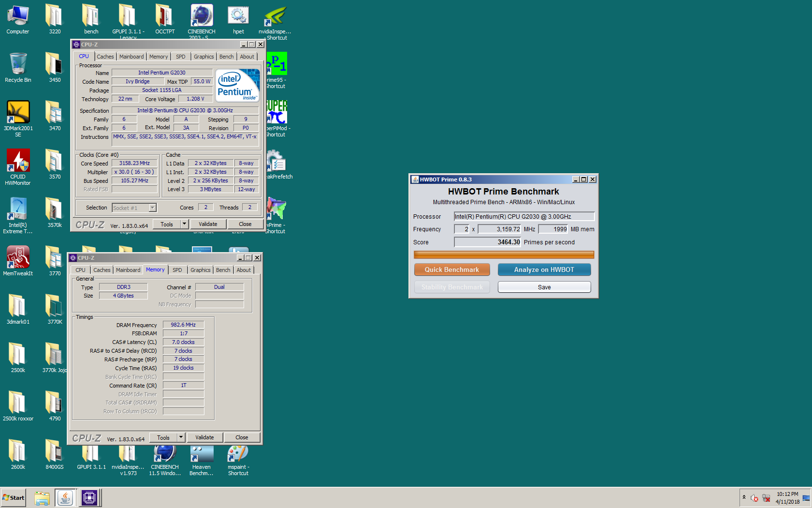812x508 pixels.
Task: Switch to CPU tab in bottom CPU-Z
Action: [80, 270]
